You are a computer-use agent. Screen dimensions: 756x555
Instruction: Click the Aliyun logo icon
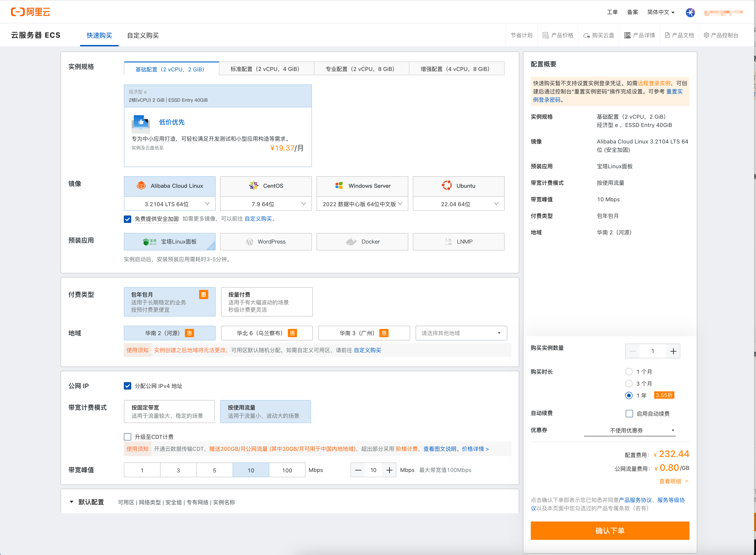point(18,12)
